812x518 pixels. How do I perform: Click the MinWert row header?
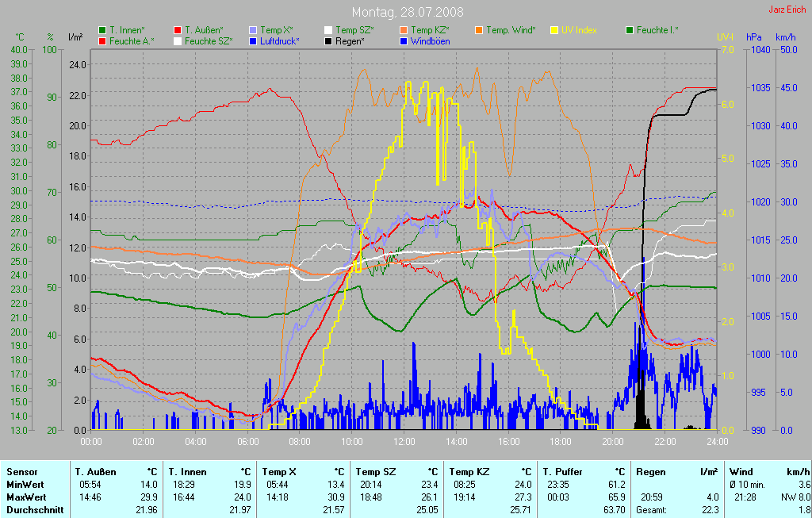pyautogui.click(x=25, y=485)
